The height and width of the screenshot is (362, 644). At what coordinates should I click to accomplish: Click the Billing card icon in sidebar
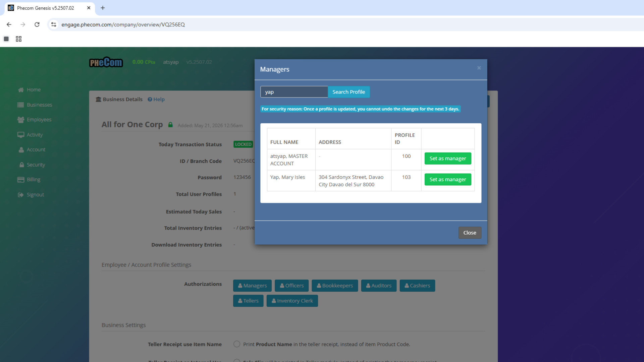[x=21, y=180]
